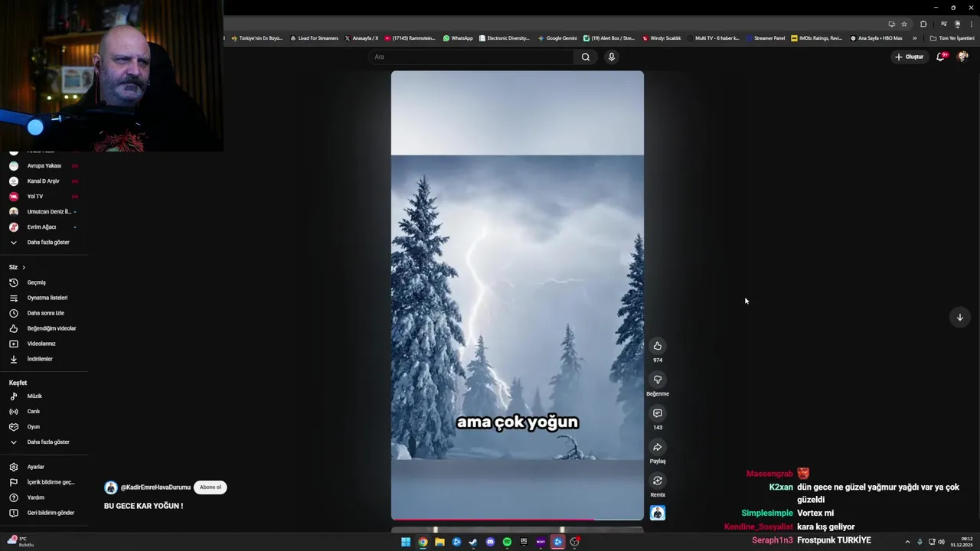
Task: Show hidden tray icons chevron
Action: 907,542
